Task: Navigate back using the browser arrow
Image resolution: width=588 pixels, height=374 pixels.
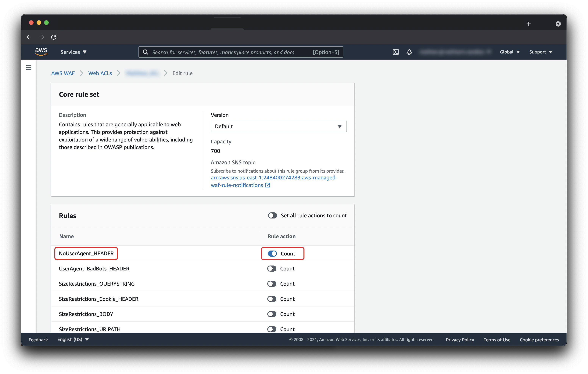Action: (29, 37)
